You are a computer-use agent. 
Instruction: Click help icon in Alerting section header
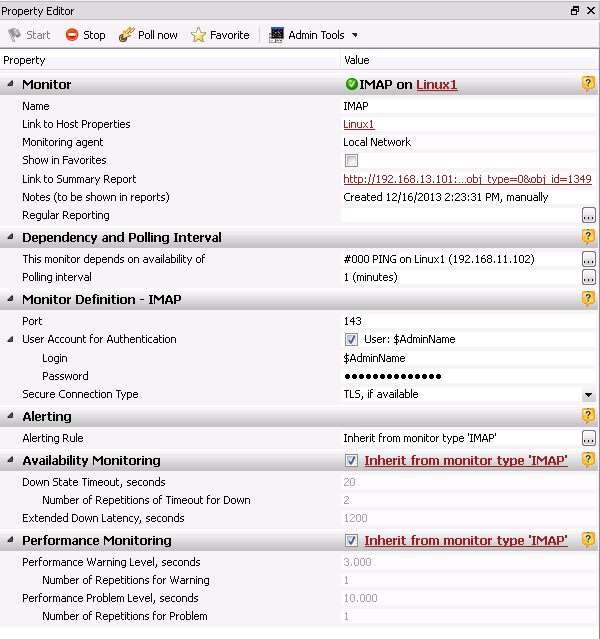588,416
